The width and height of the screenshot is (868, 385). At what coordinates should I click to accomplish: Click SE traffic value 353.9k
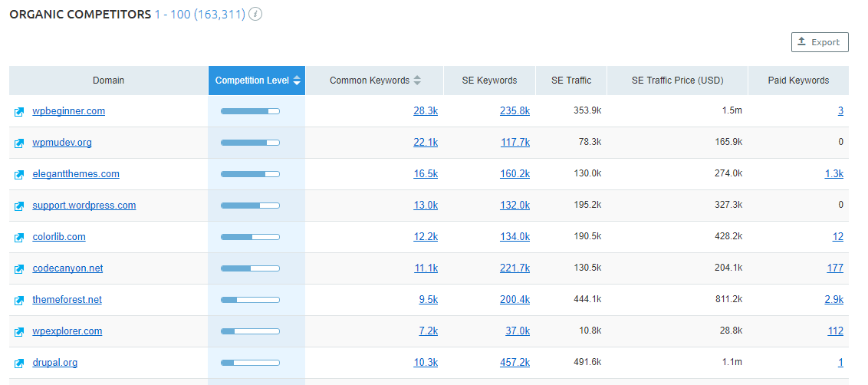point(587,110)
